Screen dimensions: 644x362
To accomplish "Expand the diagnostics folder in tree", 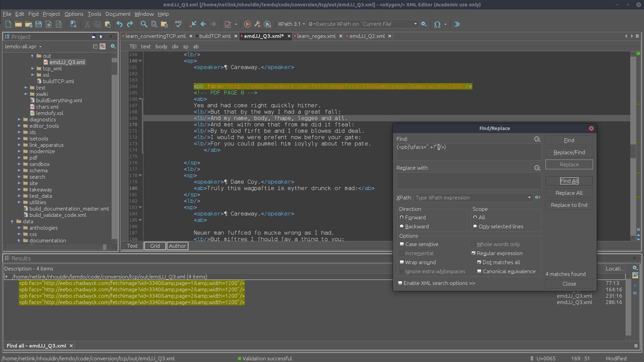I will click(x=19, y=120).
